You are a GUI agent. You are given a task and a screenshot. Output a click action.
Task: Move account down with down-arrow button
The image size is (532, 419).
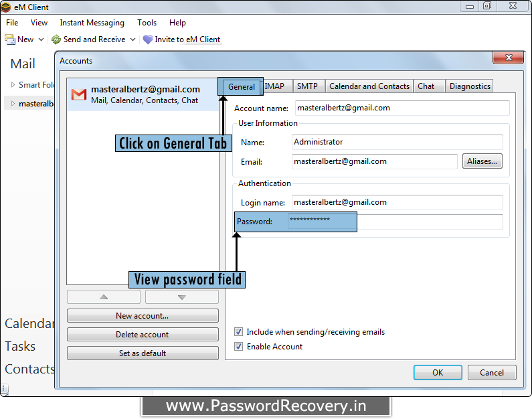point(182,297)
